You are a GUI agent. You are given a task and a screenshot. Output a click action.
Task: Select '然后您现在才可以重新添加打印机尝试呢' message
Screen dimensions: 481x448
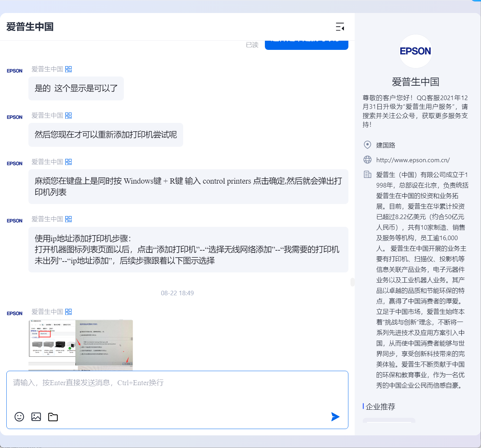coord(106,135)
